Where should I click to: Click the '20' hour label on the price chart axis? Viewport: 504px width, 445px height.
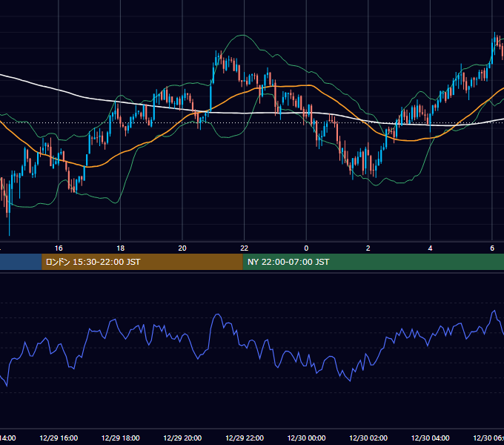pos(182,248)
